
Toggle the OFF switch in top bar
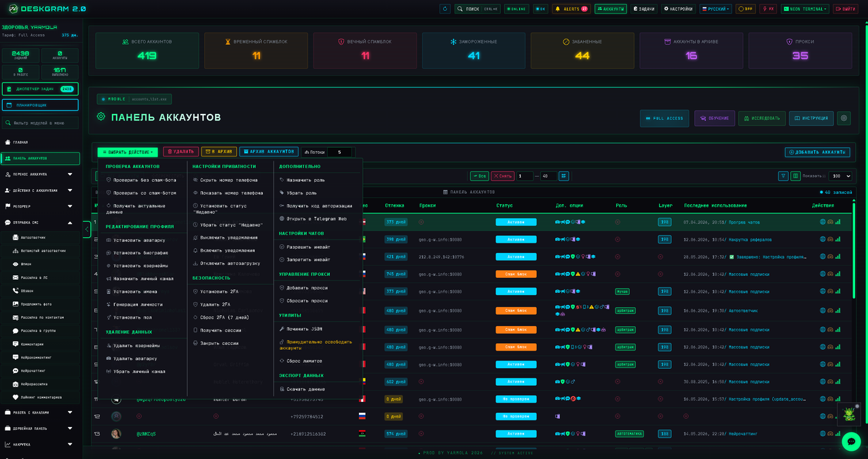tap(745, 9)
